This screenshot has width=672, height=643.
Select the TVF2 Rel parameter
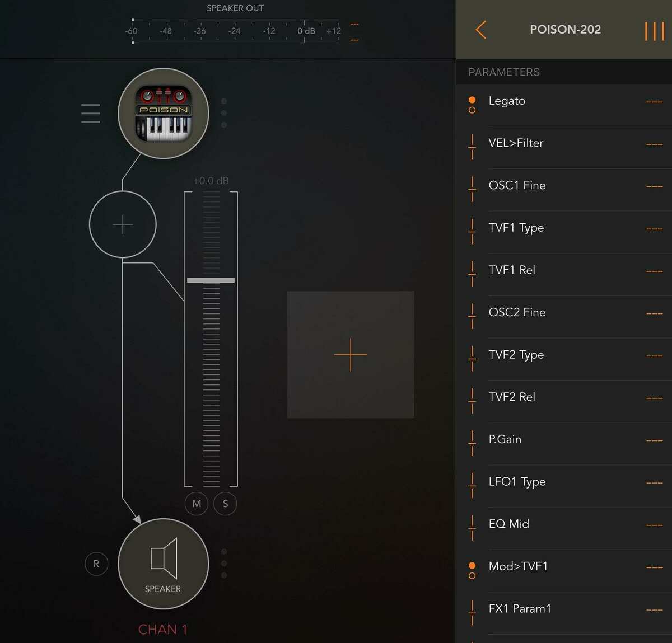click(564, 401)
